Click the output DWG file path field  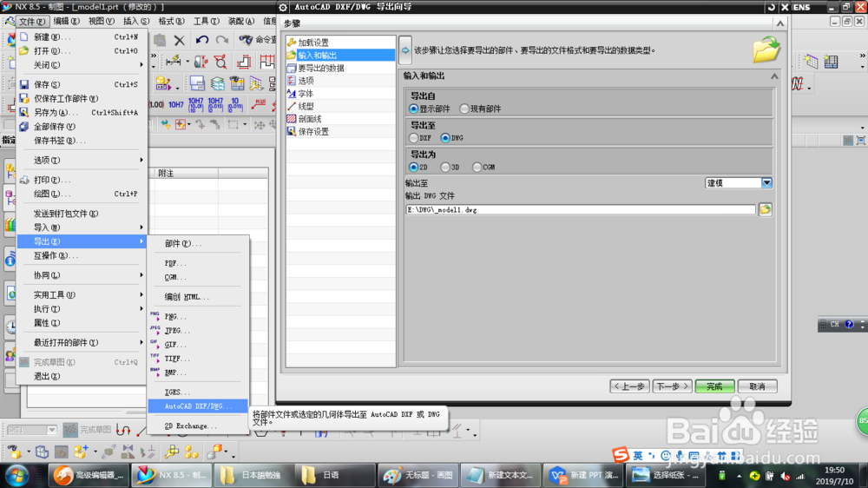(x=580, y=210)
